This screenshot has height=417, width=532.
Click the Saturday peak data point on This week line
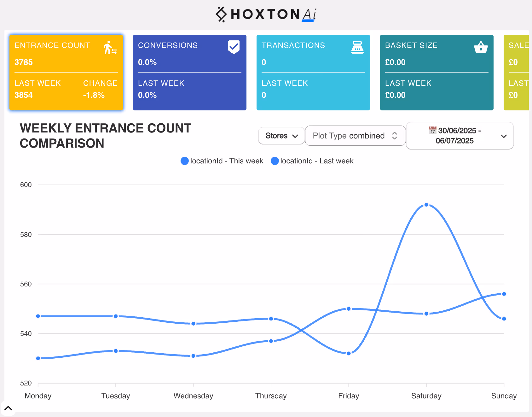click(x=426, y=205)
